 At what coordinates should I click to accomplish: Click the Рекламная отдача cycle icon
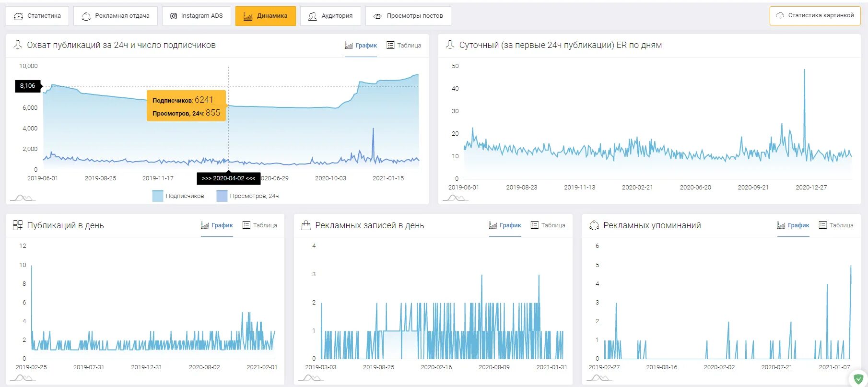(x=86, y=16)
